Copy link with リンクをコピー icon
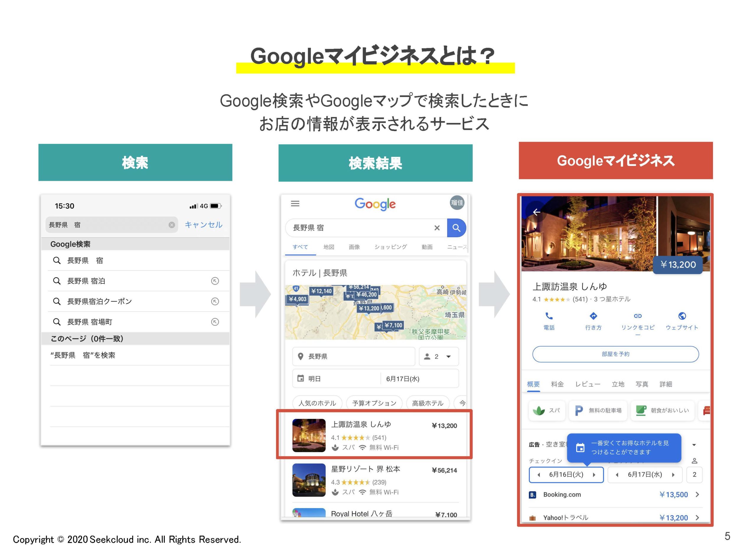Image resolution: width=756 pixels, height=555 pixels. coord(638,323)
